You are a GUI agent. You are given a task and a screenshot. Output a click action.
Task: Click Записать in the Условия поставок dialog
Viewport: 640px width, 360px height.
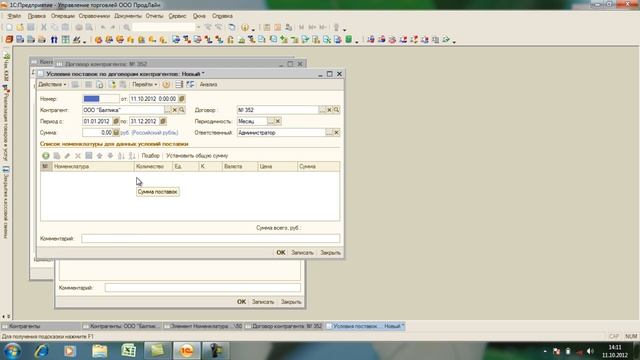click(x=302, y=253)
